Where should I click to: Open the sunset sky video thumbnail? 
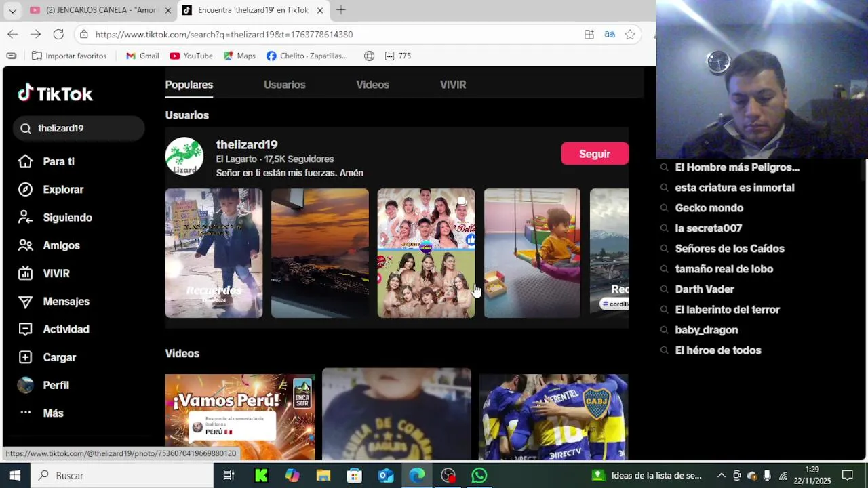[320, 253]
